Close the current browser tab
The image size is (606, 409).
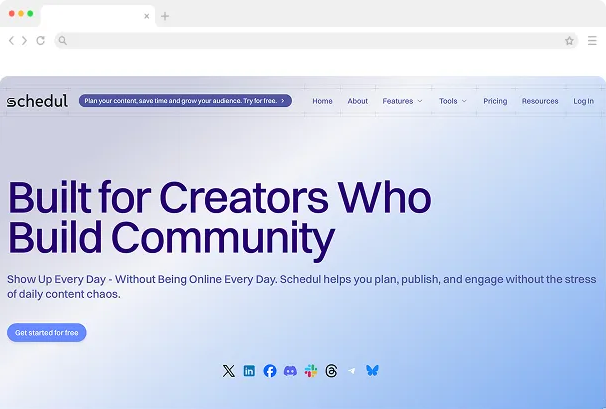click(x=146, y=16)
